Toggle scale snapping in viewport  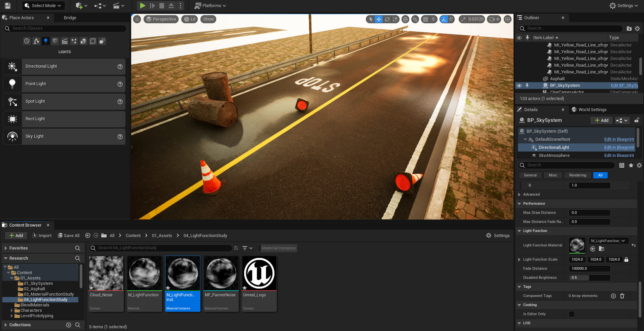click(x=463, y=19)
